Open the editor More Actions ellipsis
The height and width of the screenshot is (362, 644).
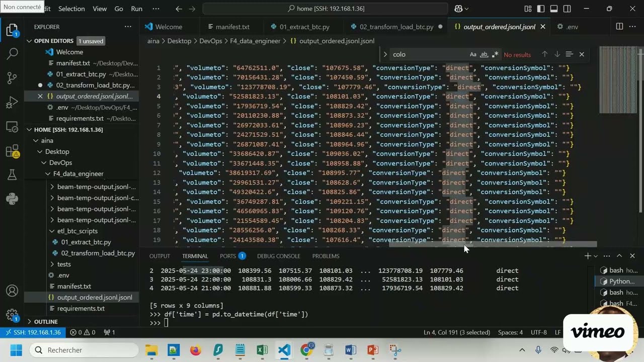point(633,27)
